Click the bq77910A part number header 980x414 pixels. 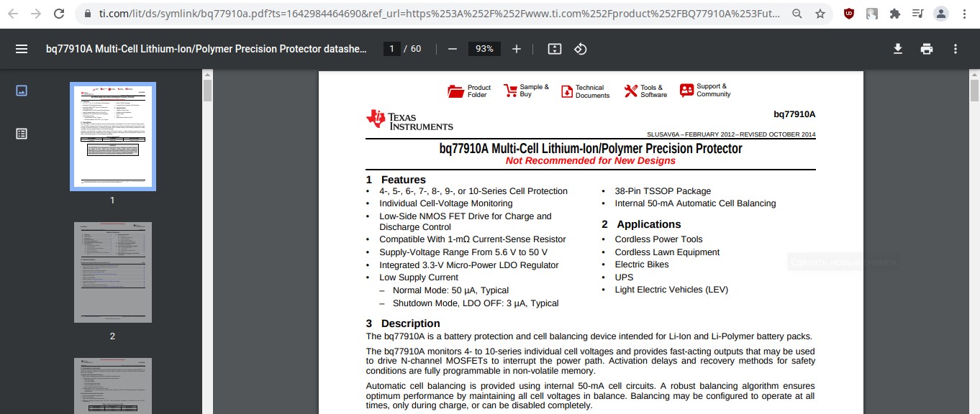[794, 114]
